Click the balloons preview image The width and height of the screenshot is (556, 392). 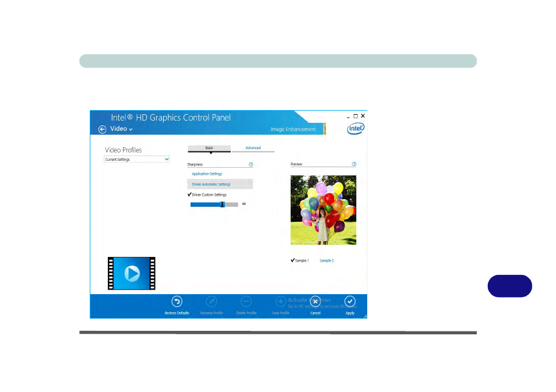click(323, 210)
